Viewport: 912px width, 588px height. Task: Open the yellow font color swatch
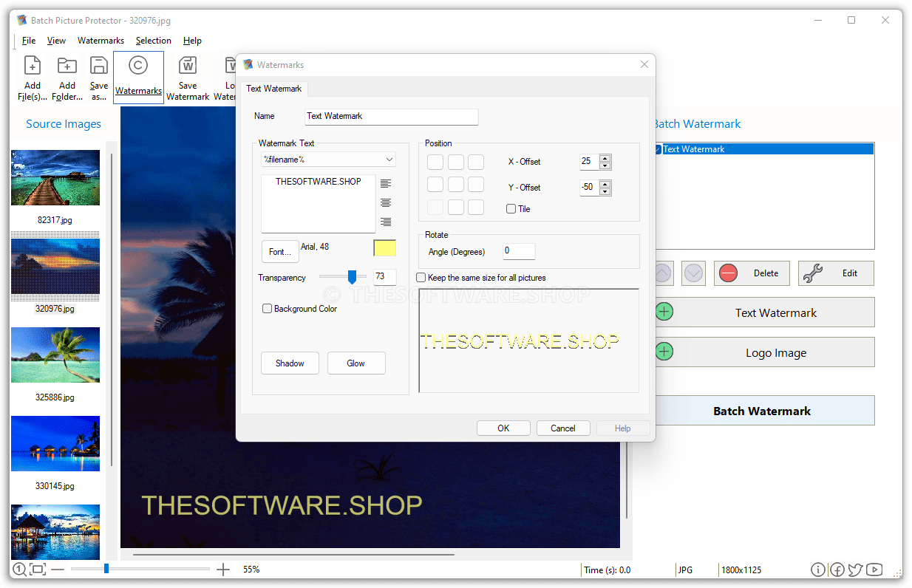(385, 248)
